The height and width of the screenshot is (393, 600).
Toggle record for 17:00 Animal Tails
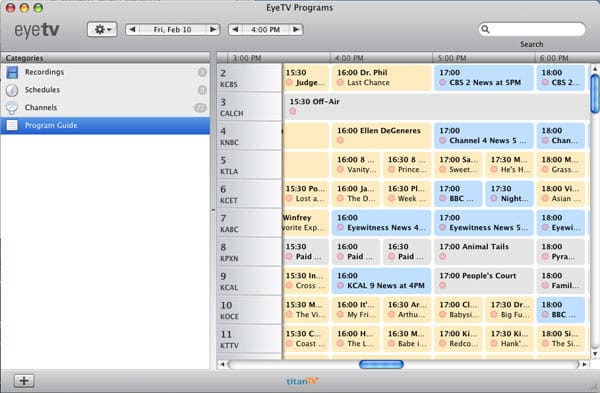coord(443,256)
